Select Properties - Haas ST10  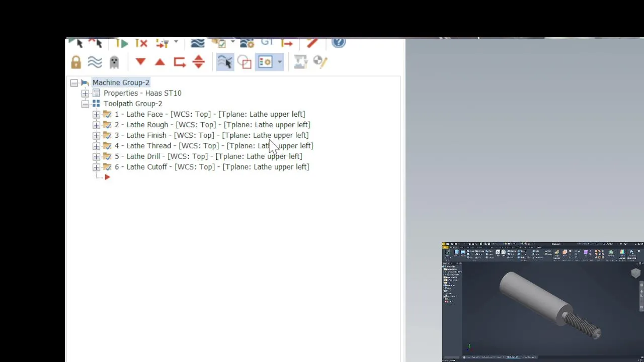[x=142, y=93]
